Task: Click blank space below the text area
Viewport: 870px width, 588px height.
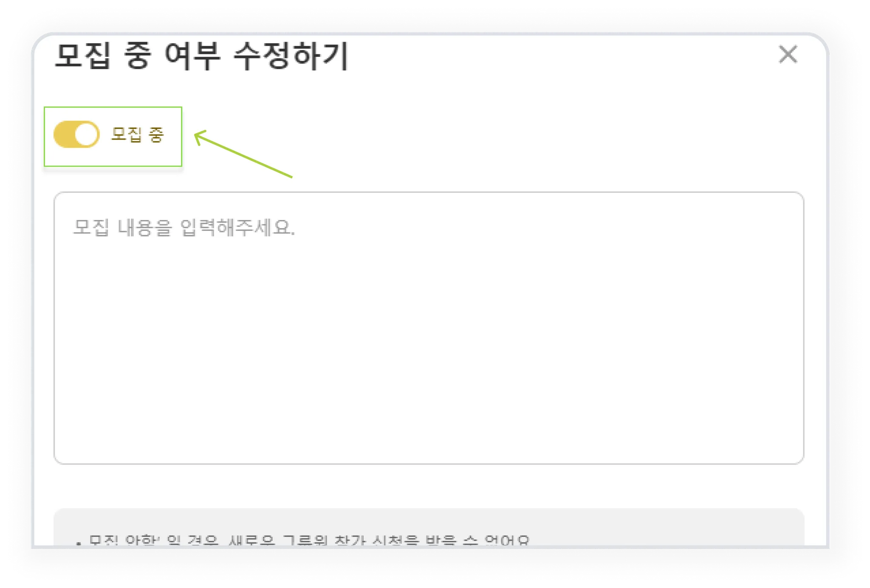Action: click(x=429, y=486)
